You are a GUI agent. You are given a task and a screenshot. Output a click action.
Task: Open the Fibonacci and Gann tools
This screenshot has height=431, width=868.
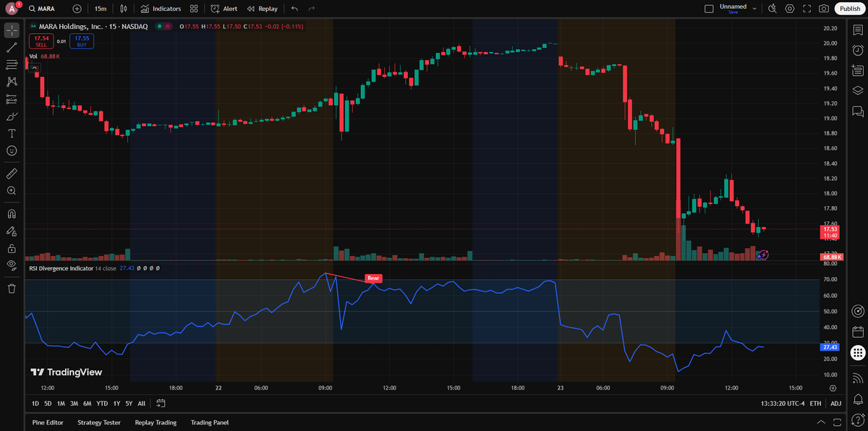(x=12, y=65)
